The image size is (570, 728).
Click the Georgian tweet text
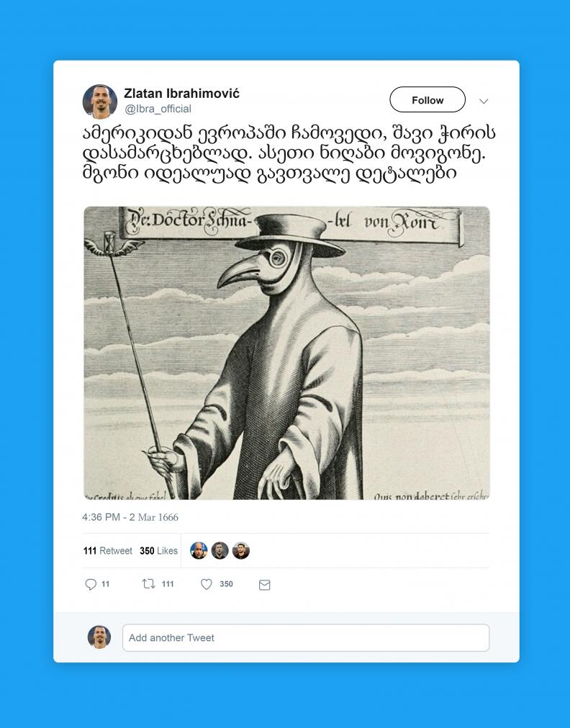pyautogui.click(x=289, y=153)
